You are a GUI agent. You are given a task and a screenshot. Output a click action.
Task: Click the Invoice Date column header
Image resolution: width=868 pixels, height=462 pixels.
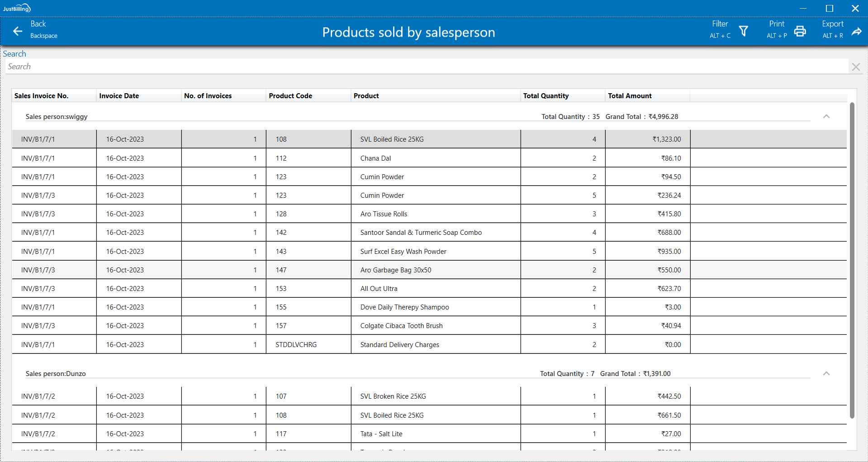(x=119, y=96)
